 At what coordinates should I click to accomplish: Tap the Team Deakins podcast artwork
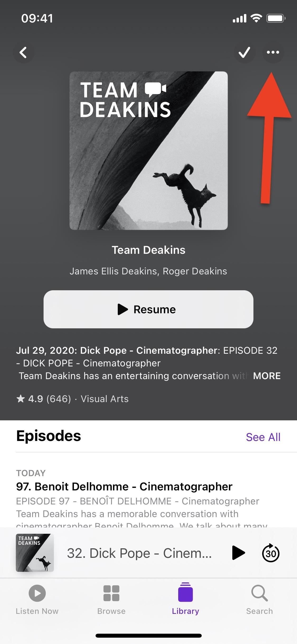(x=148, y=150)
